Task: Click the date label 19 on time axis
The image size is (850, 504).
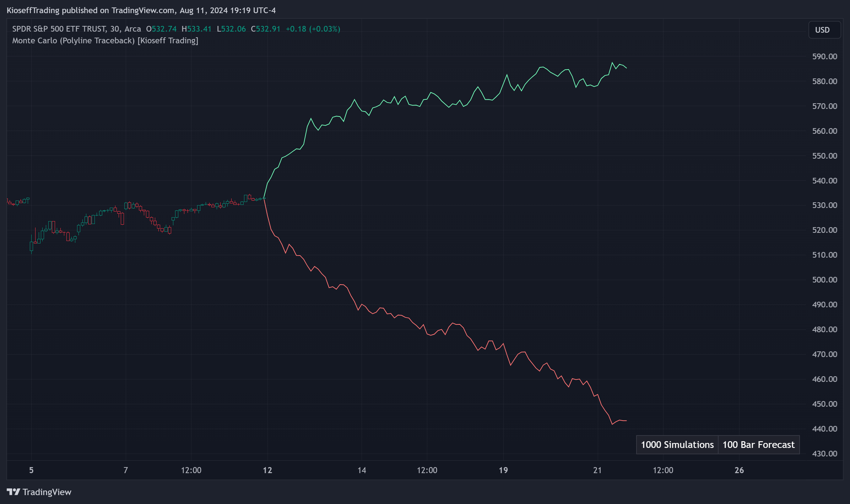Action: [503, 470]
